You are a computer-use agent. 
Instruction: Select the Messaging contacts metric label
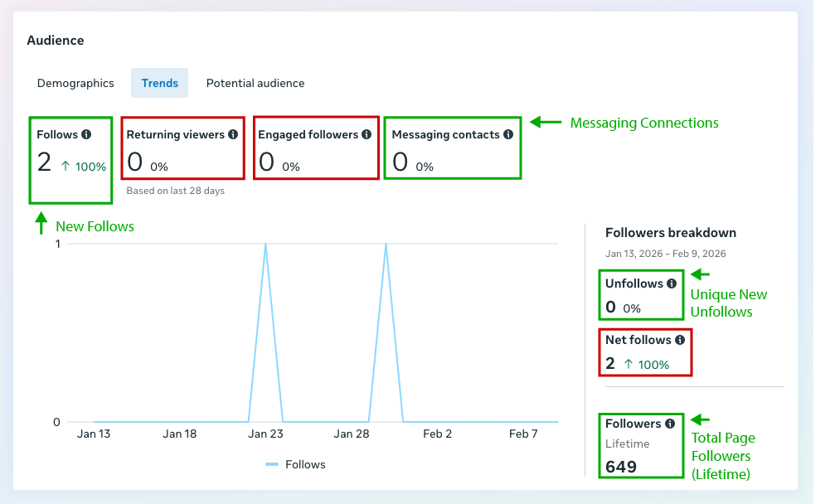445,134
